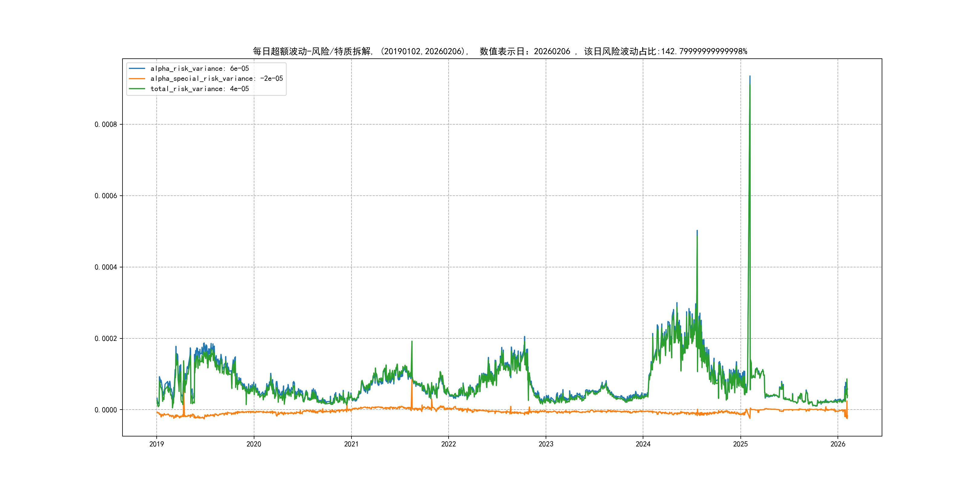Viewport: 980px width, 490px height.
Task: Click the 2025 x-axis tick label
Action: (740, 444)
